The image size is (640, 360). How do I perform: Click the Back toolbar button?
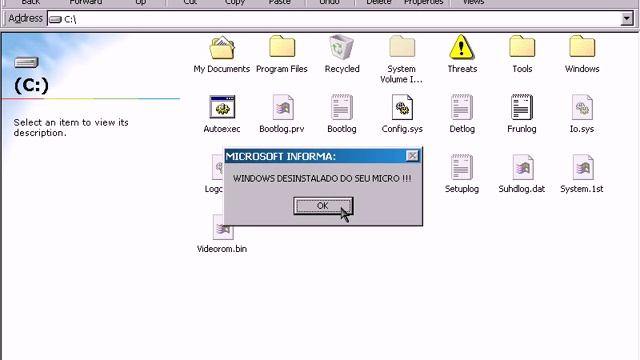(x=31, y=2)
